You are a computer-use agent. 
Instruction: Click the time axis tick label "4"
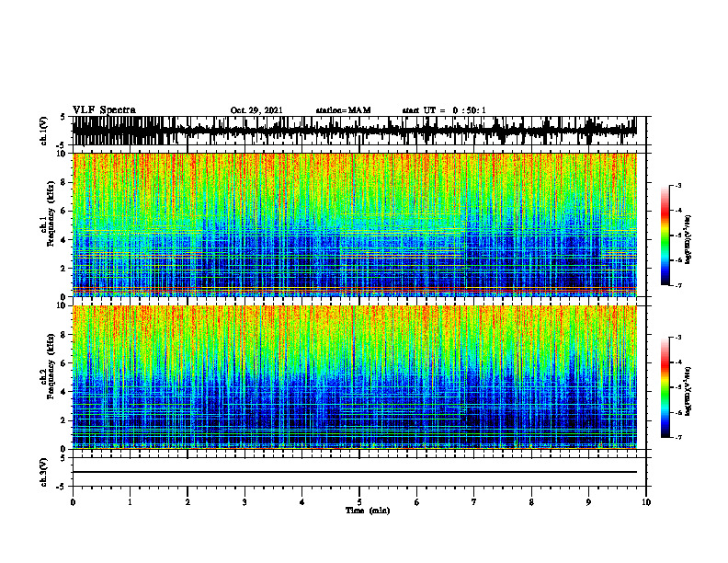(x=302, y=502)
